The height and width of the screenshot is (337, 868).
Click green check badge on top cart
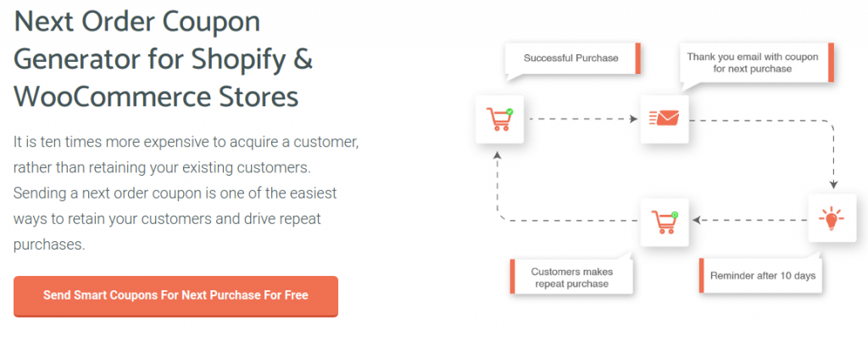tap(509, 111)
